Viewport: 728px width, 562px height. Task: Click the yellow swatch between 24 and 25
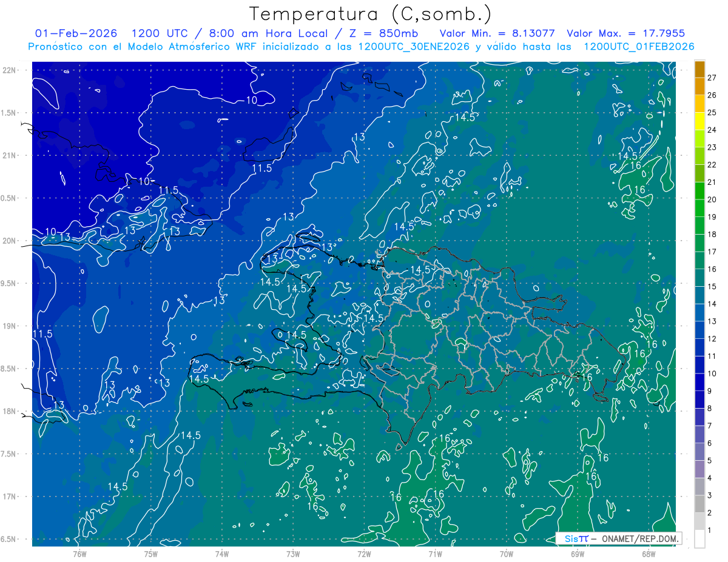[x=699, y=121]
